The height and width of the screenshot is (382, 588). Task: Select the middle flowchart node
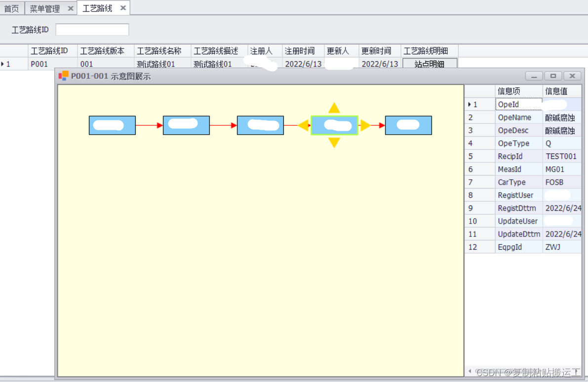tap(260, 125)
